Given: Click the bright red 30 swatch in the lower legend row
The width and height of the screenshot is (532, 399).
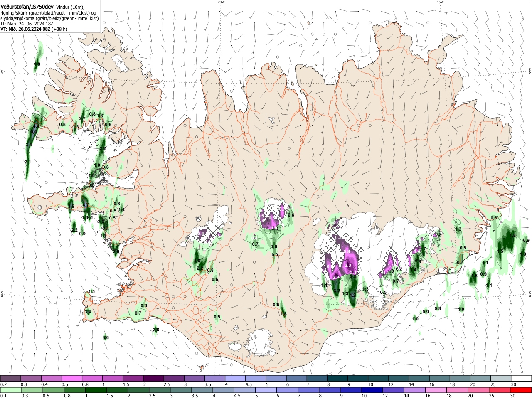Looking at the screenshot, I should click(x=521, y=390).
